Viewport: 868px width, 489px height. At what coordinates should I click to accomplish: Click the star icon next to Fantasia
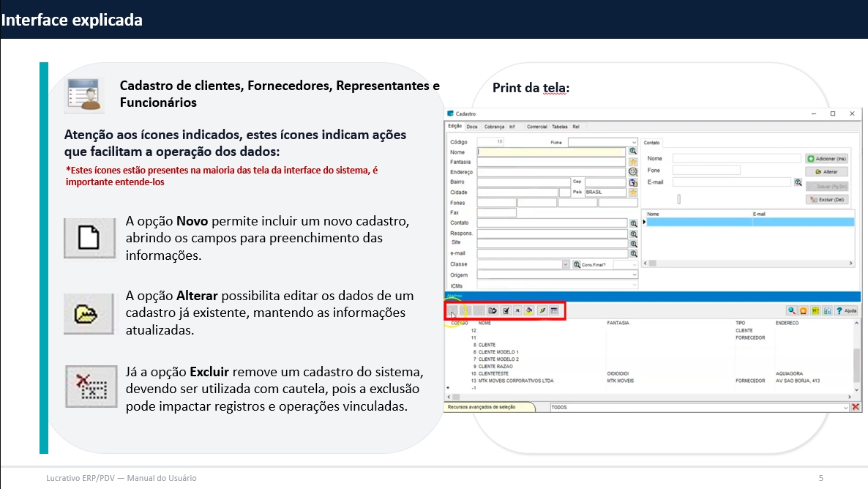633,162
